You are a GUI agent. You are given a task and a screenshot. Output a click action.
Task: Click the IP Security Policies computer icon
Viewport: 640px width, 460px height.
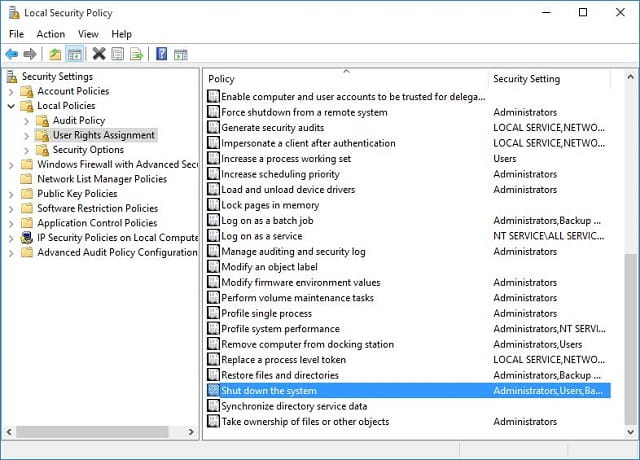point(27,238)
